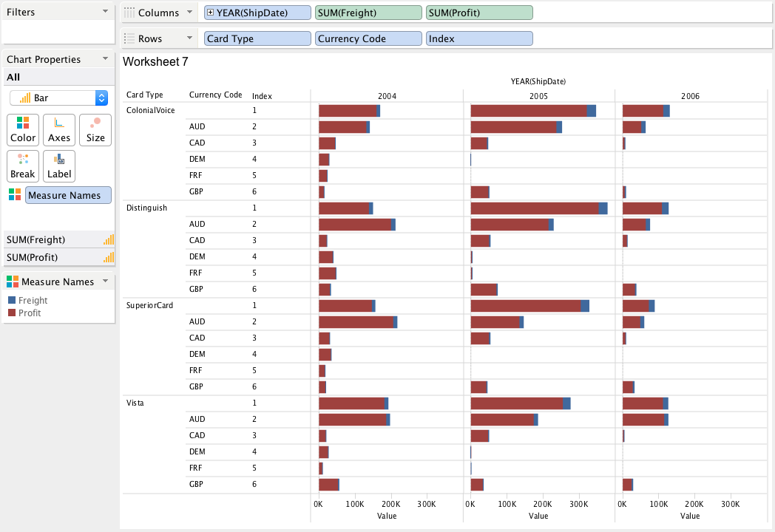Click the 2006 year column header
This screenshot has height=532, width=775.
690,96
